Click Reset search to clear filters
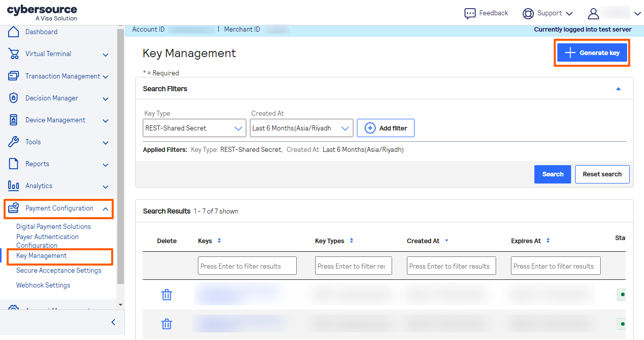 (x=602, y=174)
